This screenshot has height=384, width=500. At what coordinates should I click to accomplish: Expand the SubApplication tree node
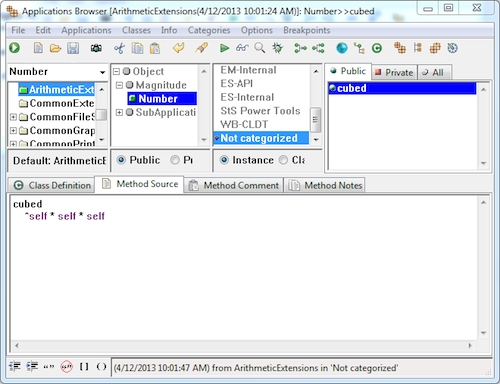click(119, 113)
